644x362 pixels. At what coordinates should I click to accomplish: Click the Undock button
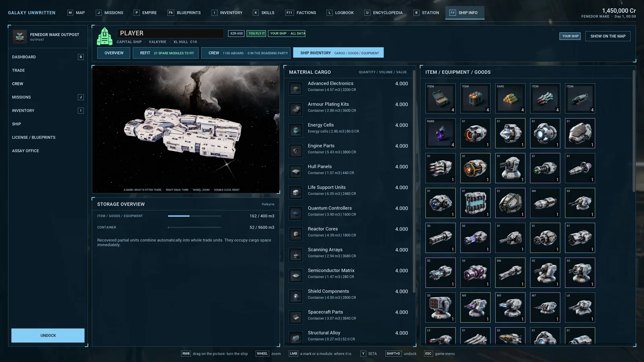click(x=48, y=335)
